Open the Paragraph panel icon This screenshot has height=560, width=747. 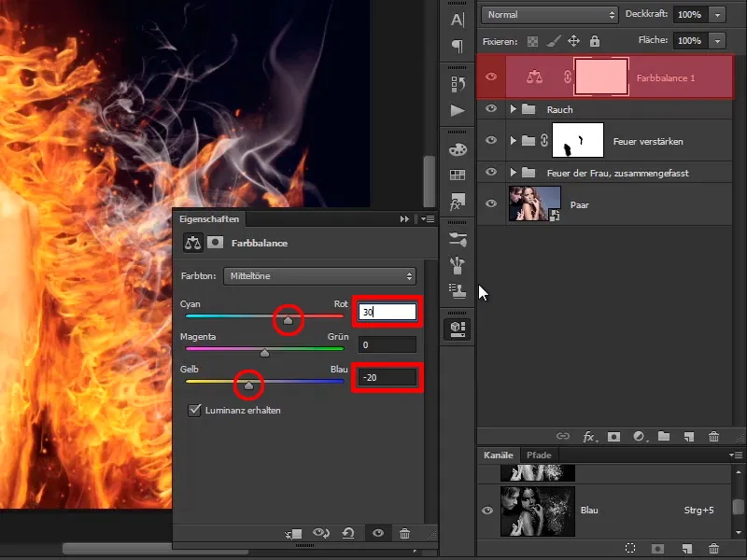pyautogui.click(x=458, y=46)
